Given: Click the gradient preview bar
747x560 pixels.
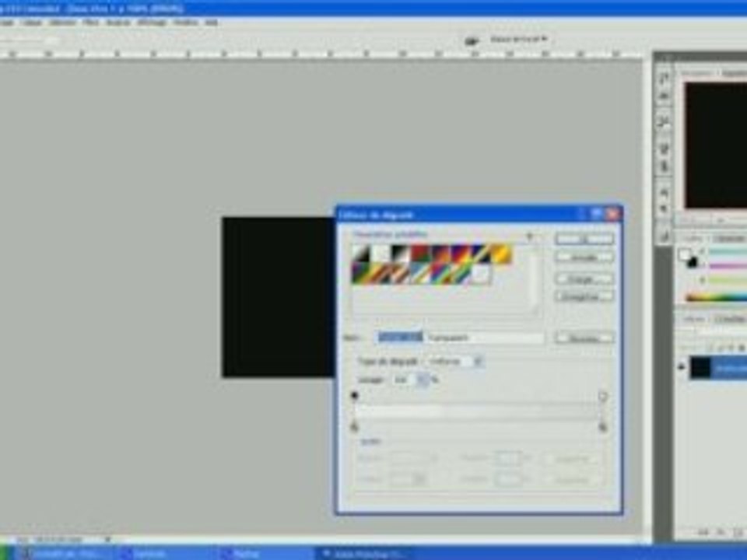Looking at the screenshot, I should click(479, 411).
